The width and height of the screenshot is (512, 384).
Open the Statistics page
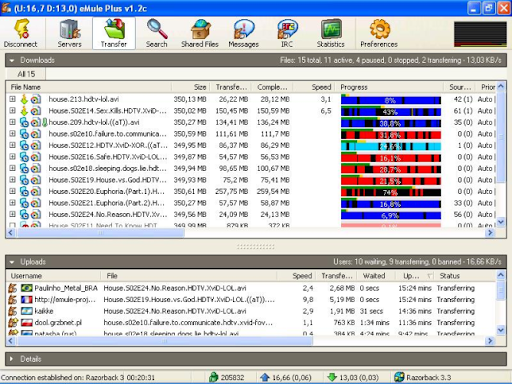[330, 33]
